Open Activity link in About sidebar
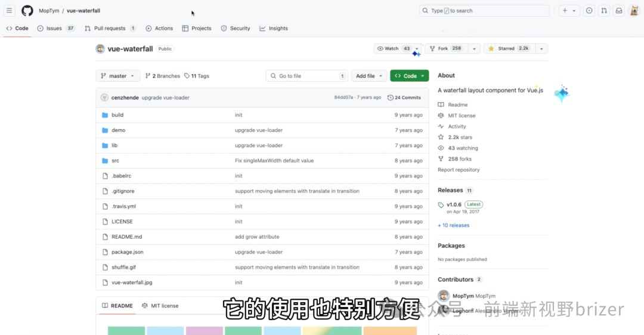This screenshot has width=644, height=335. coord(452,127)
